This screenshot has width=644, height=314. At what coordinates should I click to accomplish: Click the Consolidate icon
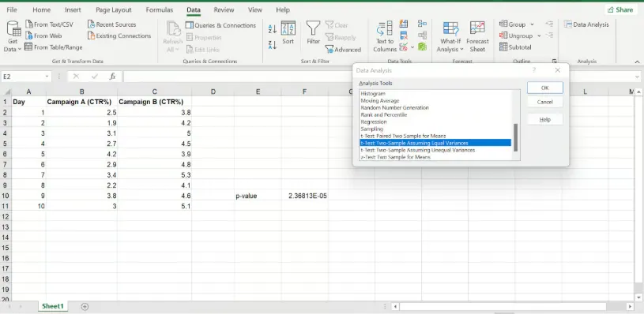click(422, 24)
